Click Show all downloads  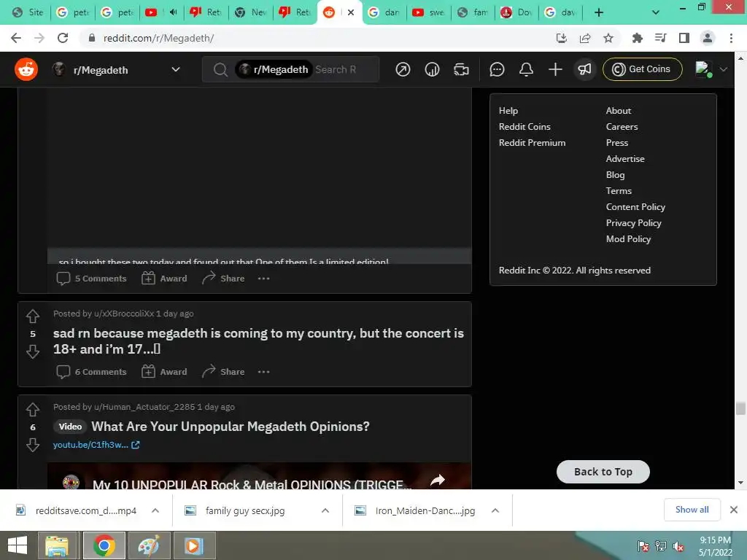(692, 510)
